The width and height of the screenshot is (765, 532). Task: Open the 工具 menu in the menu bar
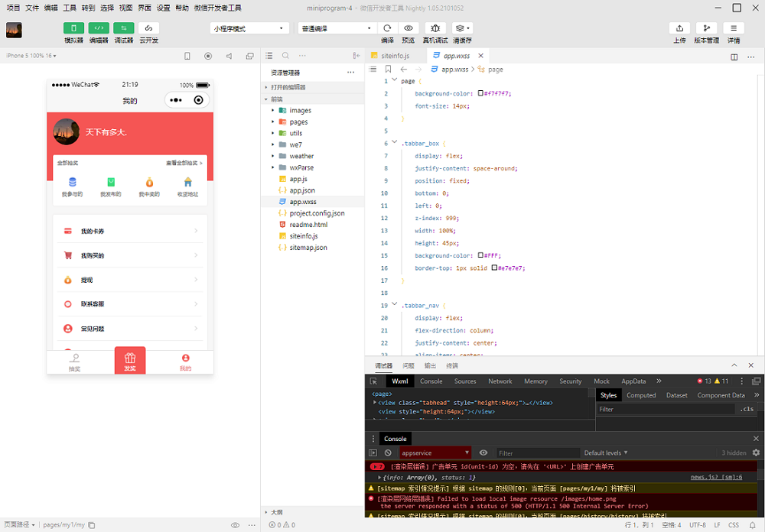click(x=70, y=8)
